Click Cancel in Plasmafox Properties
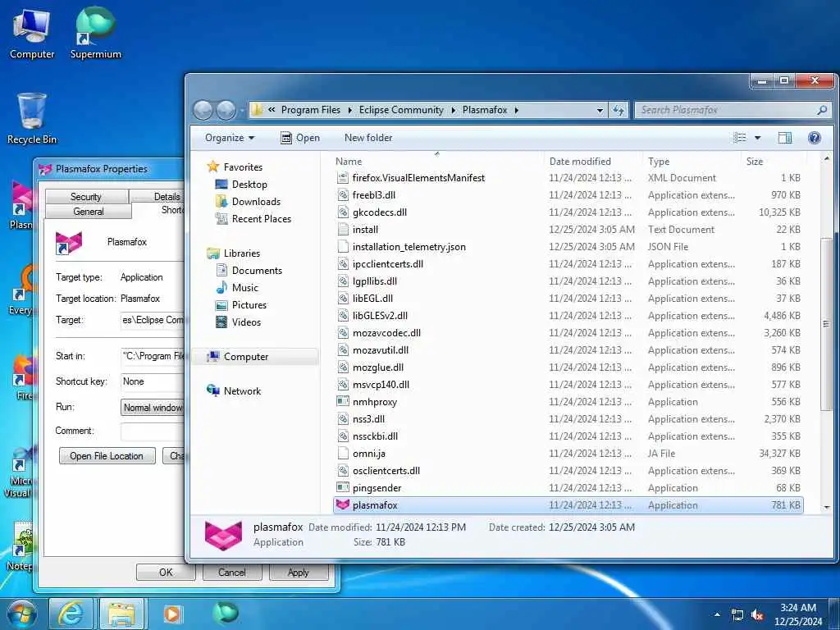Image resolution: width=840 pixels, height=630 pixels. [231, 572]
